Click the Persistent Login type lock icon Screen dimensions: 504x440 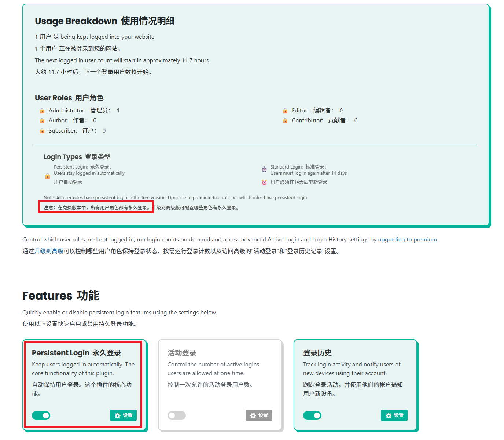tap(48, 176)
